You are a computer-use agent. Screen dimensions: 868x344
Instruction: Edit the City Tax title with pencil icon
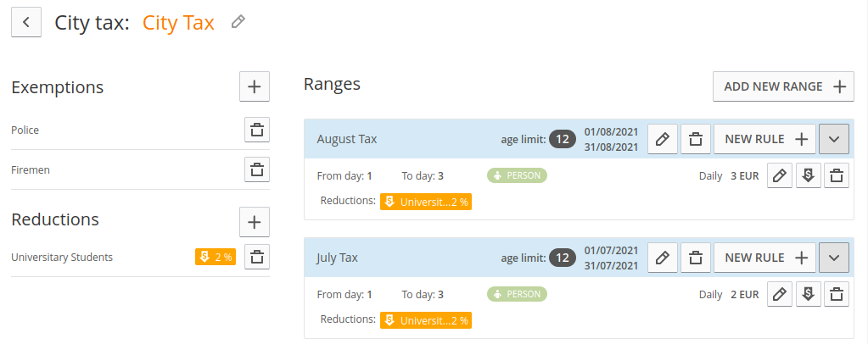(x=238, y=22)
